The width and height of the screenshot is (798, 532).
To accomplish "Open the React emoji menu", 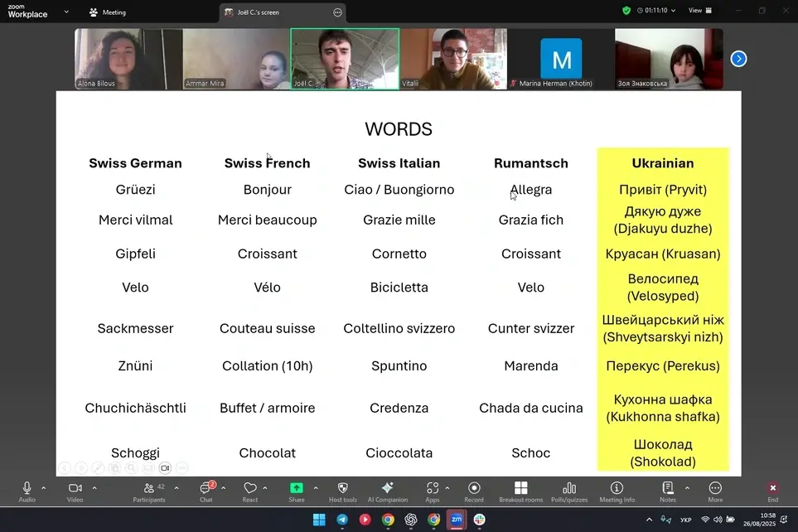I will coord(250,489).
